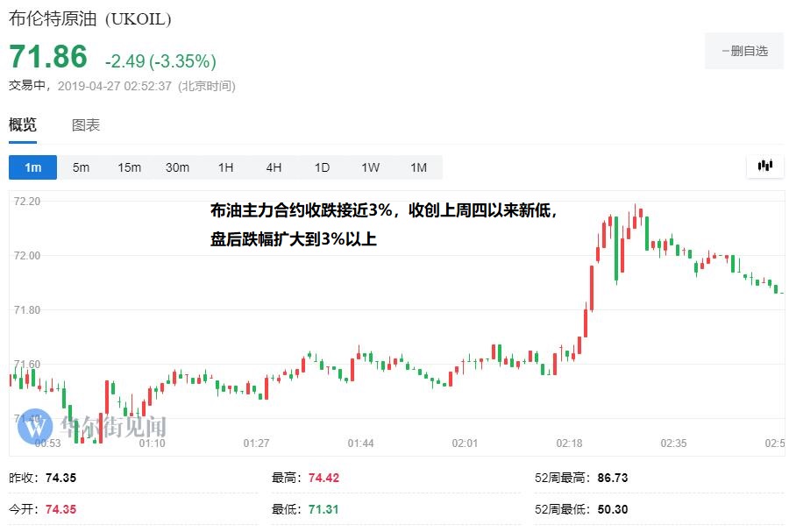Open the 图表 chart tab
The image size is (789, 532).
click(x=86, y=125)
